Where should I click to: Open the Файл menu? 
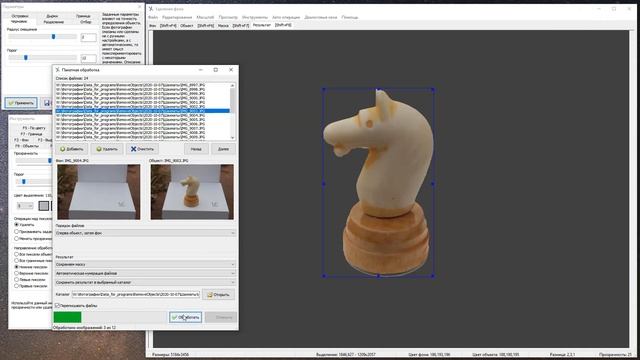(153, 18)
